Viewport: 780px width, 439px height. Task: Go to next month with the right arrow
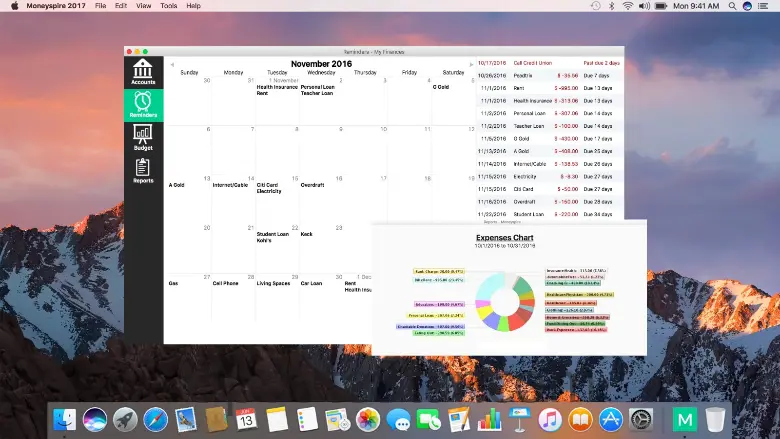coord(471,65)
